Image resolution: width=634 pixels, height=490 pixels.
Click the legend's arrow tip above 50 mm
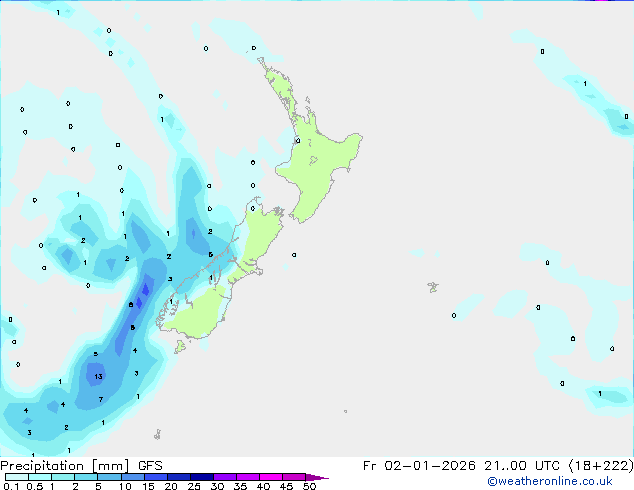[x=317, y=477]
